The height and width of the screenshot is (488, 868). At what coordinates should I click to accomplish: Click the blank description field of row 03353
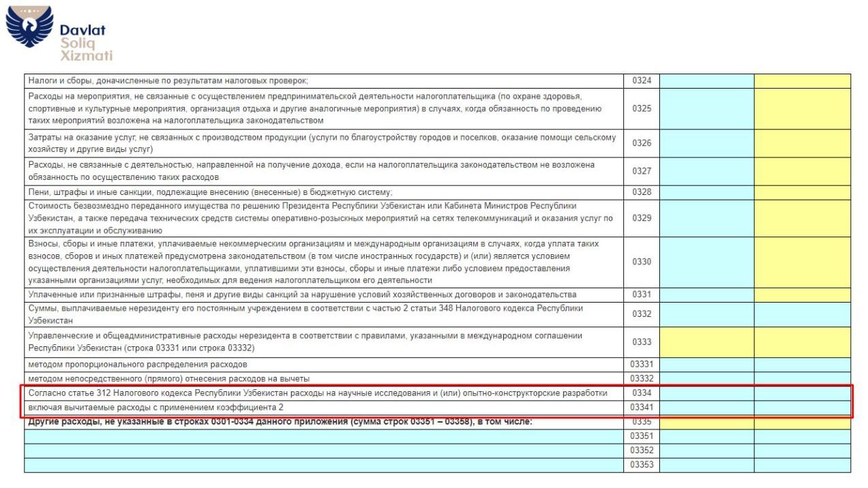[x=324, y=465]
